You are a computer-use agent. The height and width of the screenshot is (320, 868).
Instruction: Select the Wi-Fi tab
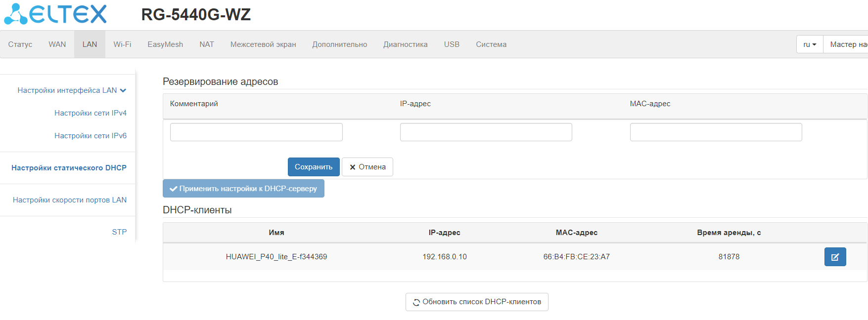122,44
